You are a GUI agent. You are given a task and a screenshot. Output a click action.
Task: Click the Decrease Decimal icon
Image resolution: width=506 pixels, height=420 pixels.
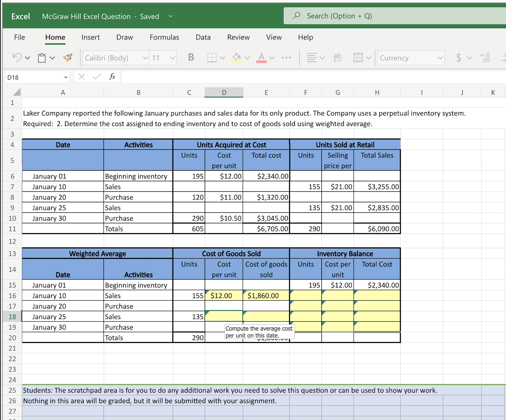[485, 58]
